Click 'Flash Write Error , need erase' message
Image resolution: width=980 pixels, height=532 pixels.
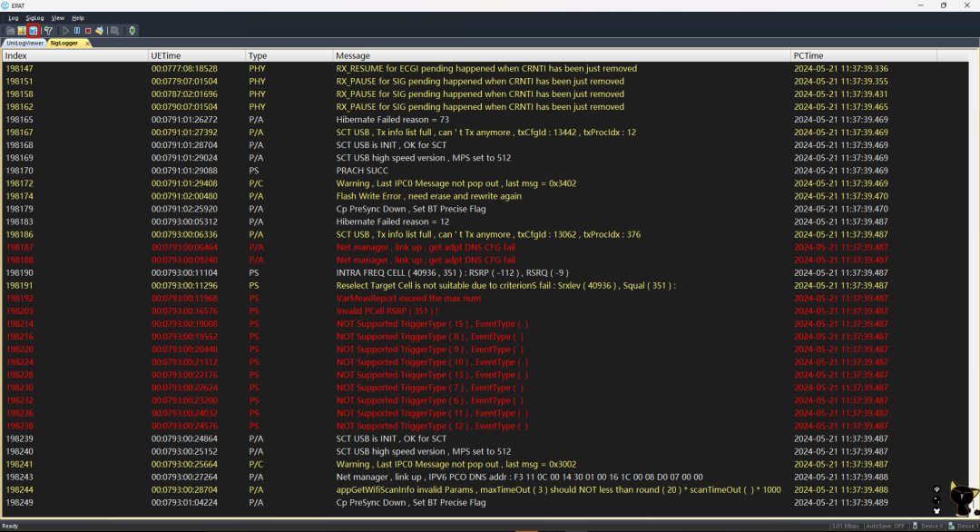coord(428,196)
